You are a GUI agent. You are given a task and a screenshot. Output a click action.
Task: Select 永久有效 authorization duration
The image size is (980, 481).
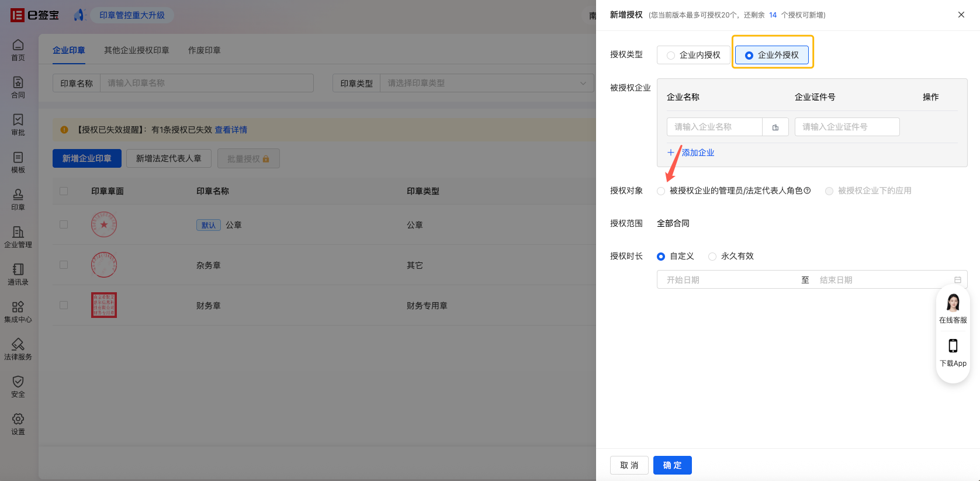pos(712,257)
